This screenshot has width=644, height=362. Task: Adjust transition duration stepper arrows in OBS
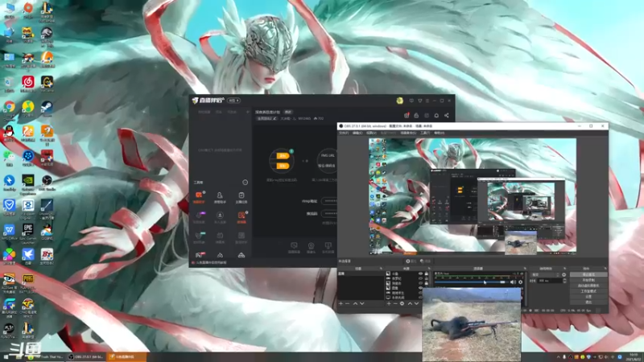565,281
